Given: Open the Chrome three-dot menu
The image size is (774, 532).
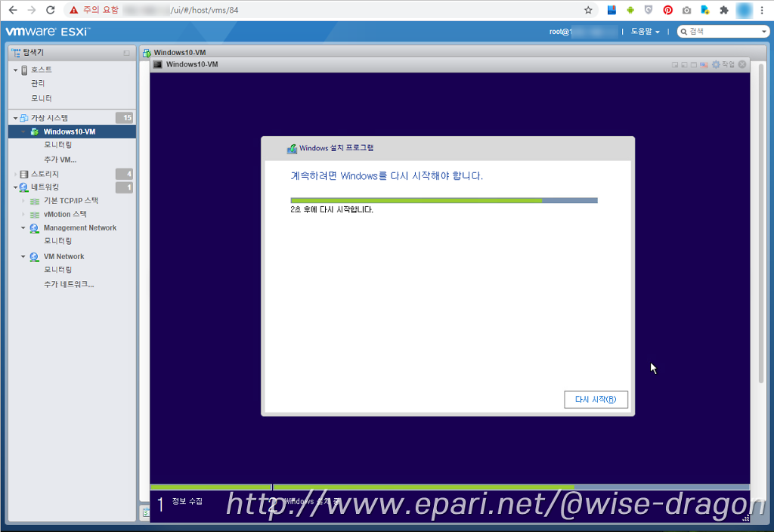Looking at the screenshot, I should click(x=762, y=10).
